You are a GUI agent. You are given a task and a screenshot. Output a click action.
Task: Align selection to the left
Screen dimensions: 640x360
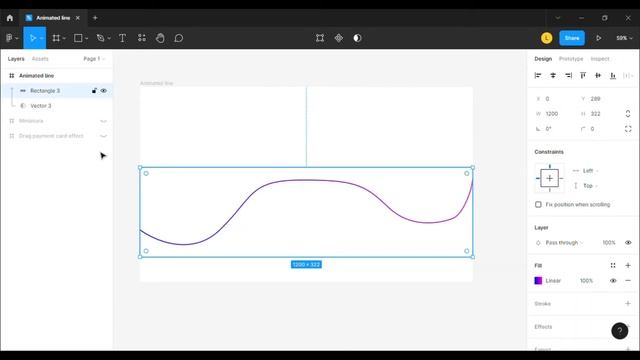click(x=538, y=76)
